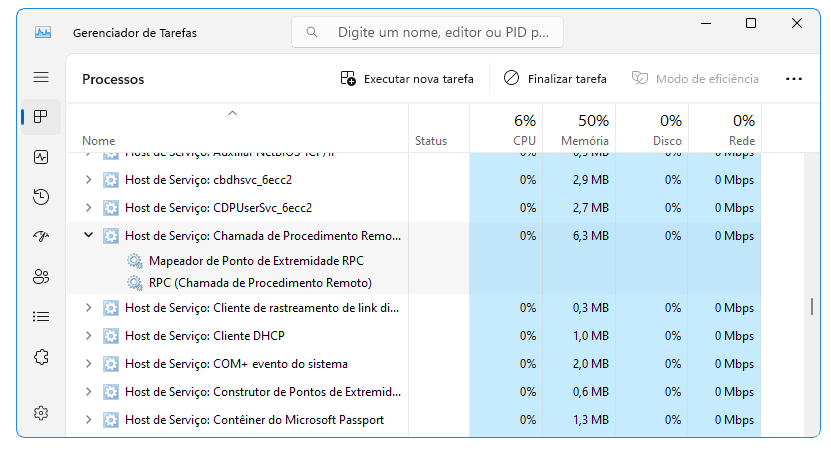Click 2,0 MB memory value
This screenshot has width=831, height=451.
click(x=590, y=364)
